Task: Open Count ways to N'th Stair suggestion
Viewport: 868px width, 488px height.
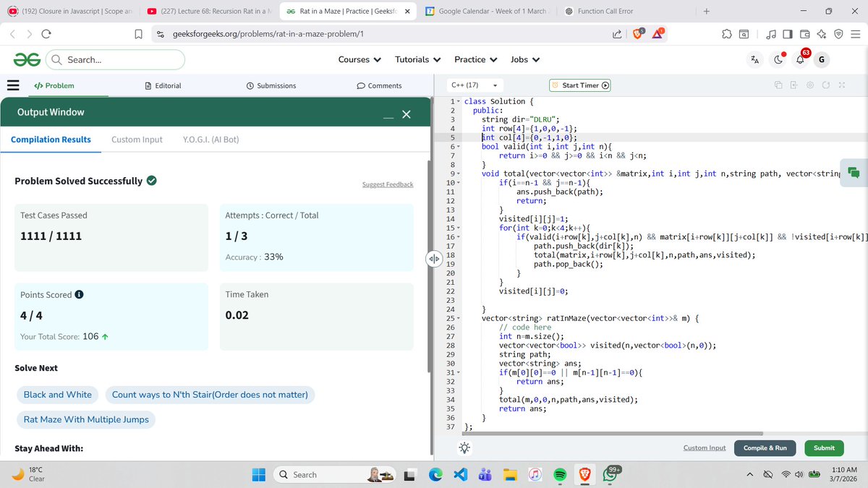Action: 210,395
